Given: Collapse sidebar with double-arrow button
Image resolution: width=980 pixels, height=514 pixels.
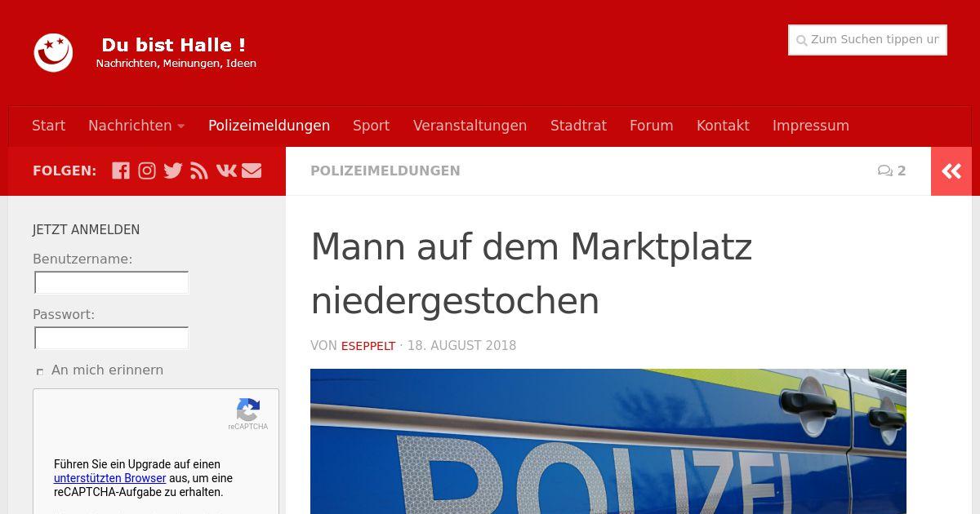Looking at the screenshot, I should tap(951, 171).
